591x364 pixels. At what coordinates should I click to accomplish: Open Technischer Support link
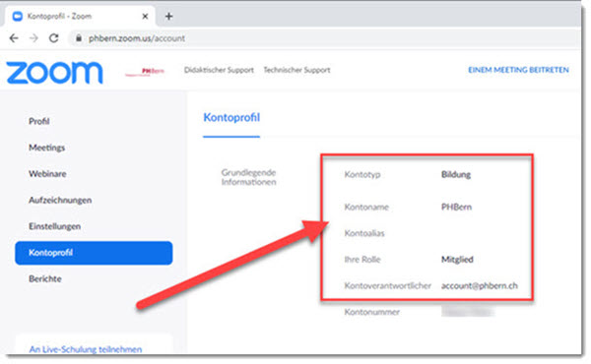click(297, 70)
